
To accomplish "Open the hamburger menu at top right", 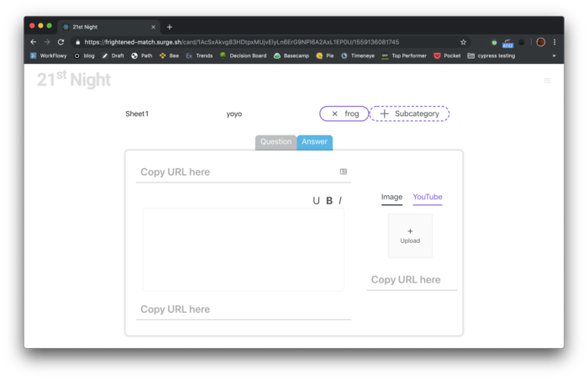I will click(x=548, y=81).
